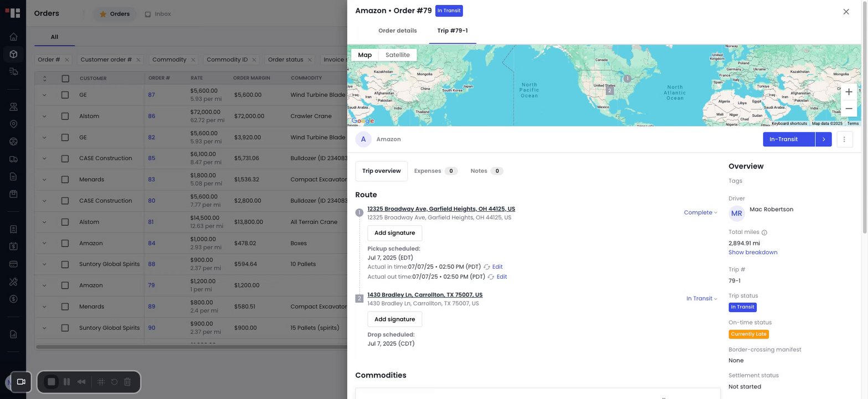Click Show breakdown under Total miles
This screenshot has width=868, height=399.
pyautogui.click(x=753, y=253)
